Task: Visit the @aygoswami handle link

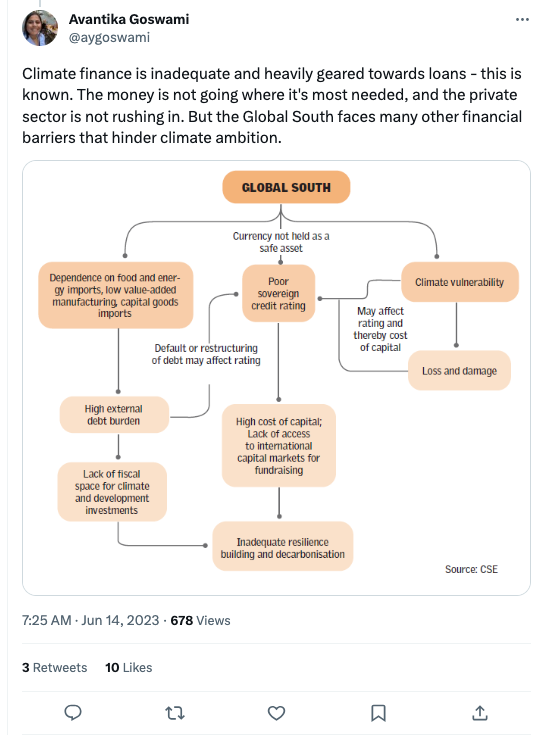Action: (x=109, y=38)
